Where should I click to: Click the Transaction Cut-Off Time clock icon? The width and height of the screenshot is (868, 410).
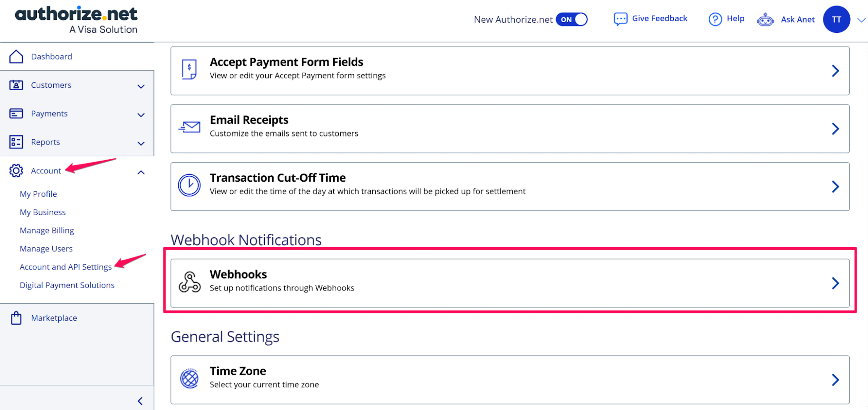(x=189, y=185)
